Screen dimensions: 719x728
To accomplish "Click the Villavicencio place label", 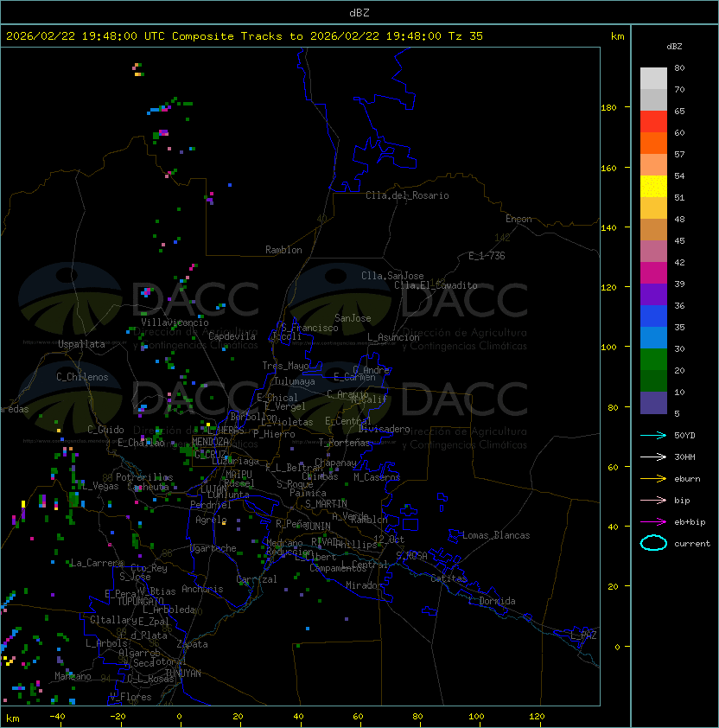I will point(175,322).
